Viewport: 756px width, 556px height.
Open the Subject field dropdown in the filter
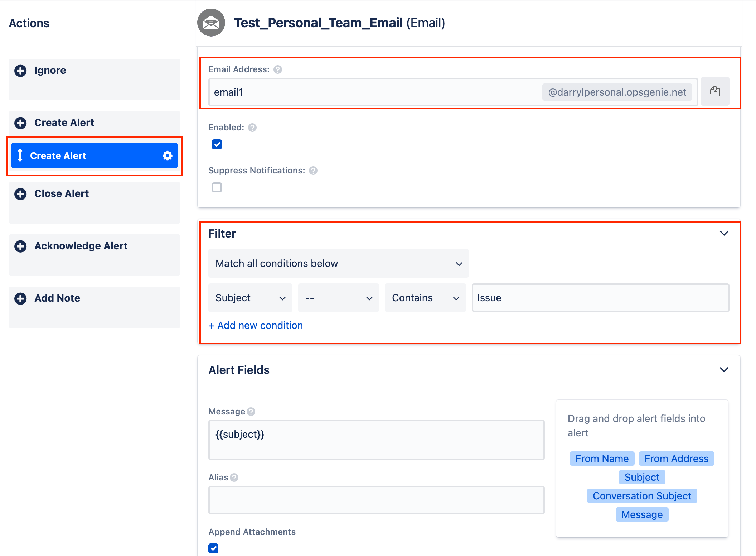coord(251,298)
